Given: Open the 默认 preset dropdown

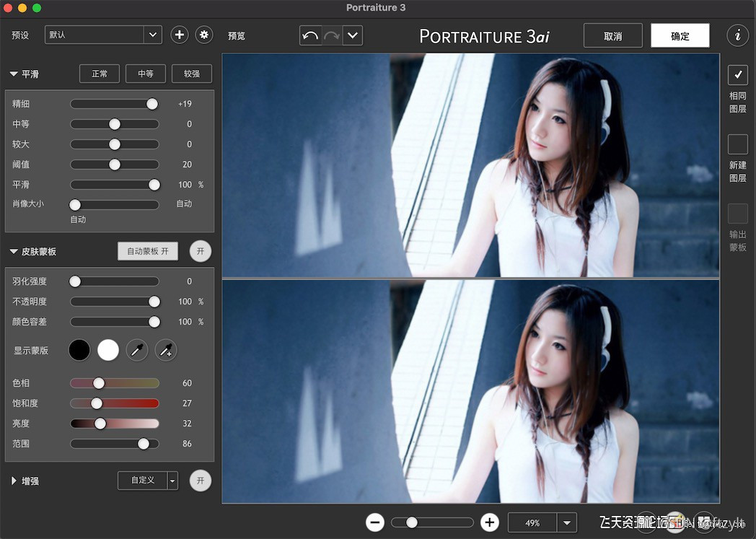Looking at the screenshot, I should [103, 35].
